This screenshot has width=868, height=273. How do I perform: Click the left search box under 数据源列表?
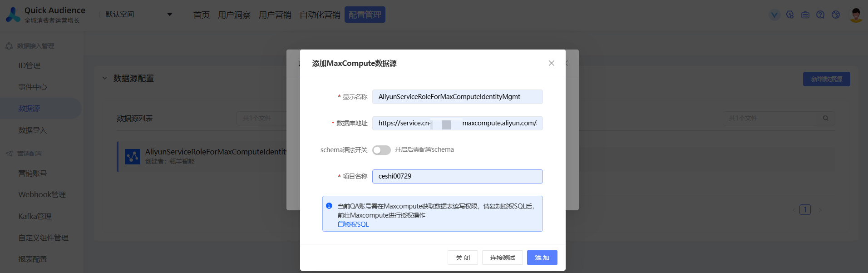(261, 118)
